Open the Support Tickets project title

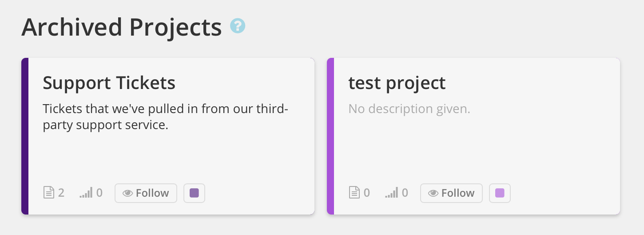coord(109,83)
